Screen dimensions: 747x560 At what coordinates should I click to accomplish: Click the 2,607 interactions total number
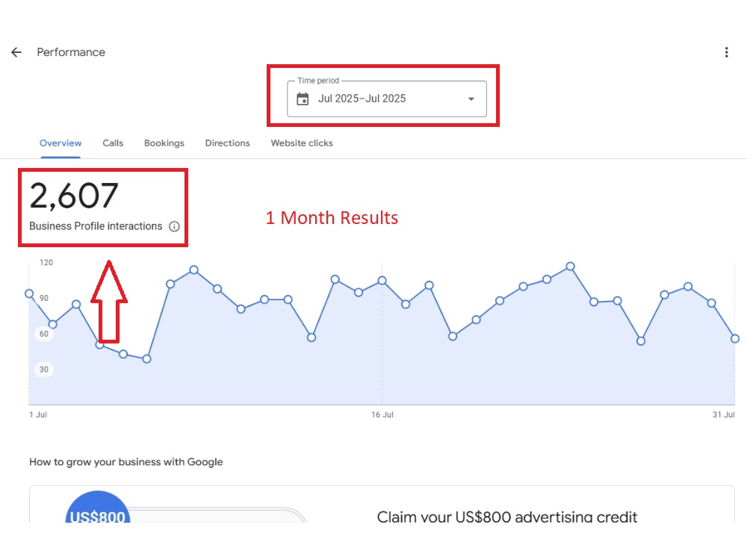point(74,196)
